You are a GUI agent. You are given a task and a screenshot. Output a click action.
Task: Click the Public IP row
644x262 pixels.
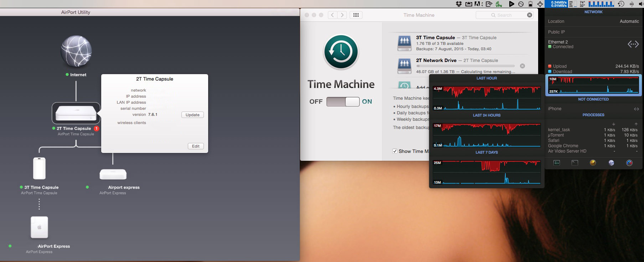point(593,32)
